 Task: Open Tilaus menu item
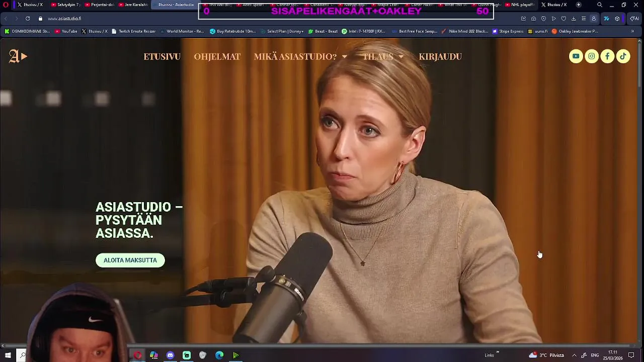point(378,57)
